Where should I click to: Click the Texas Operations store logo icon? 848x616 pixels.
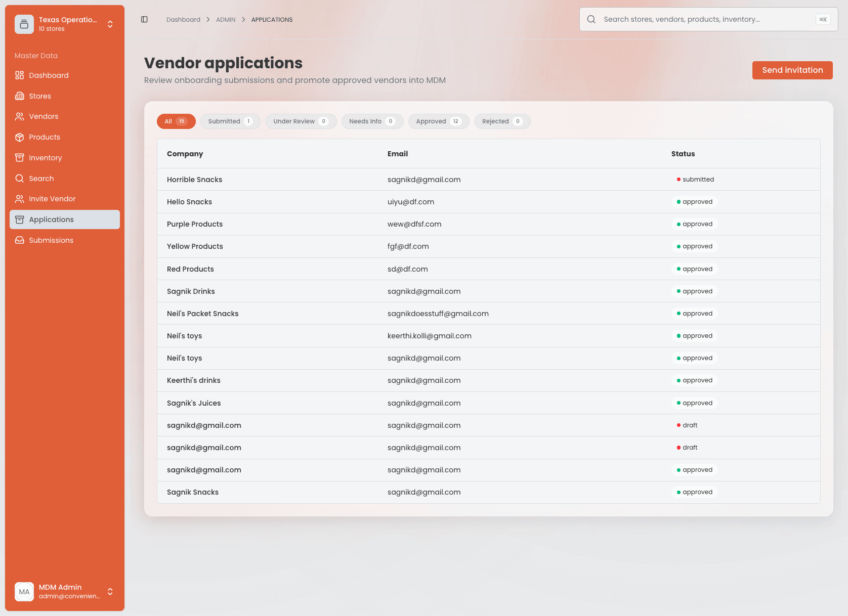(x=24, y=24)
